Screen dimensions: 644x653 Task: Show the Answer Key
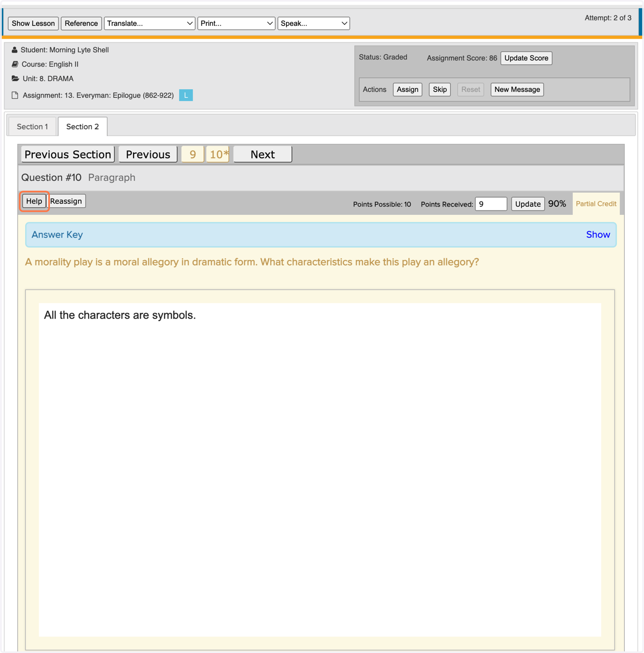[x=598, y=235]
